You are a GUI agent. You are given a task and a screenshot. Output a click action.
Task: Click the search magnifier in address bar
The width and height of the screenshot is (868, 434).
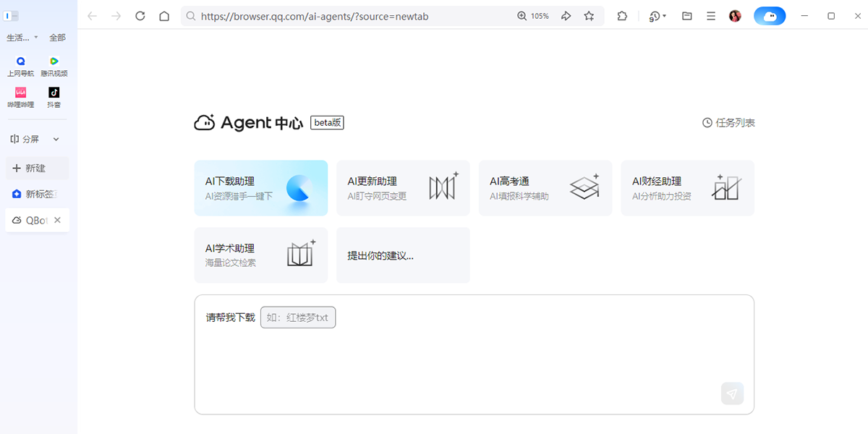click(191, 16)
